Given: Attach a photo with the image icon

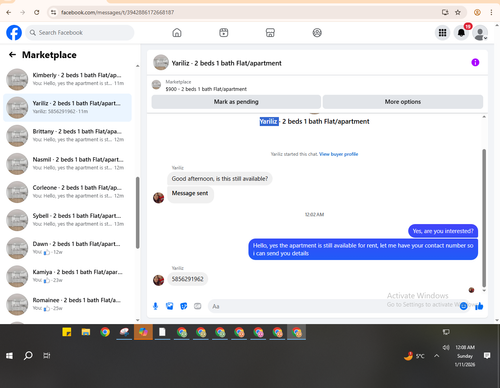Looking at the screenshot, I should [x=170, y=306].
